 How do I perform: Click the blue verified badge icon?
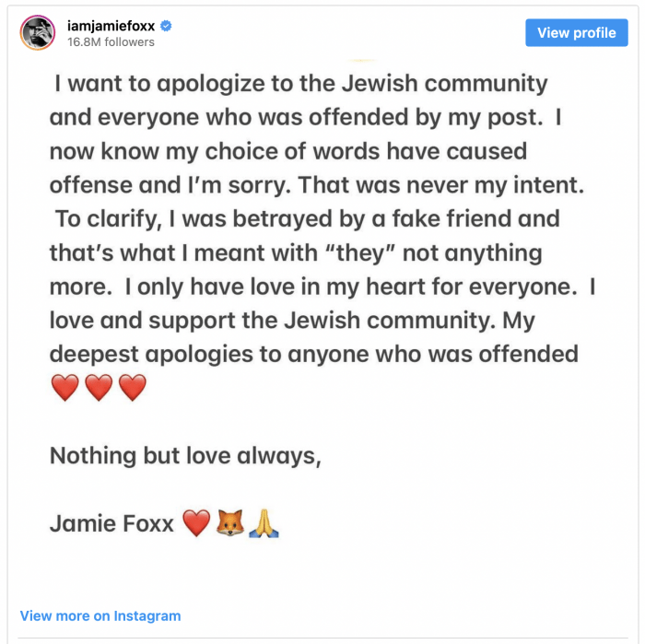point(166,26)
